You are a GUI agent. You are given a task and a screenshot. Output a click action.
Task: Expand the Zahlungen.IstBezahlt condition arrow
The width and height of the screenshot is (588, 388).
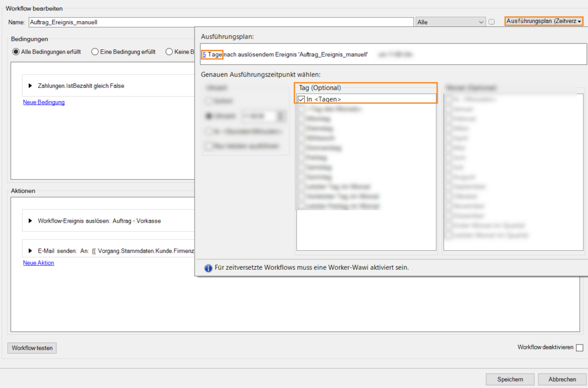click(30, 86)
